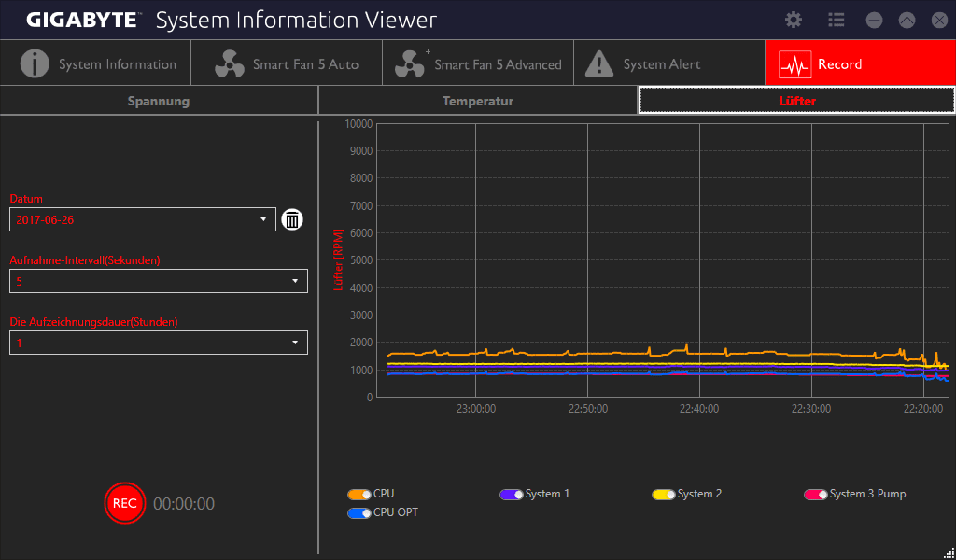
Task: Click the 10000 RPM axis value
Action: [x=358, y=124]
